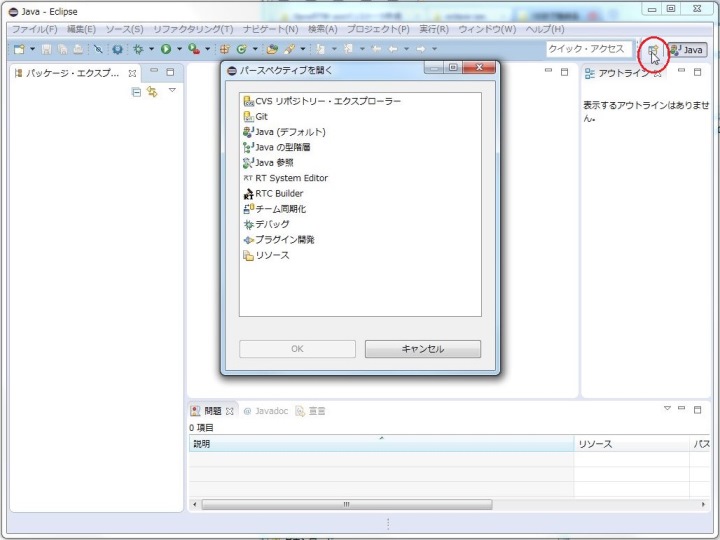Select デバッグ perspective
720x540 pixels.
click(x=266, y=225)
